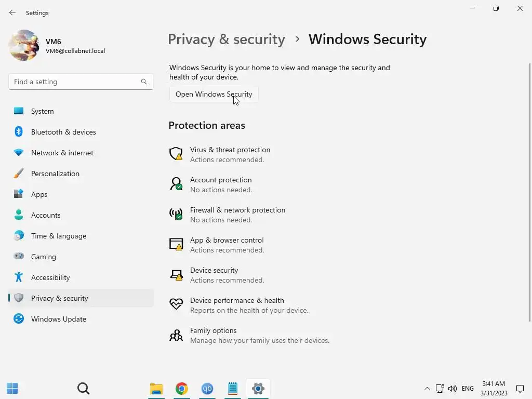Viewport: 532px width, 399px height.
Task: Open the ENG language switcher
Action: point(468,388)
